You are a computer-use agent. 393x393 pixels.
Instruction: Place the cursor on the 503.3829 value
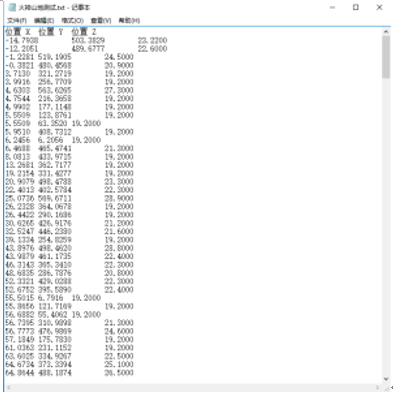[x=88, y=40]
